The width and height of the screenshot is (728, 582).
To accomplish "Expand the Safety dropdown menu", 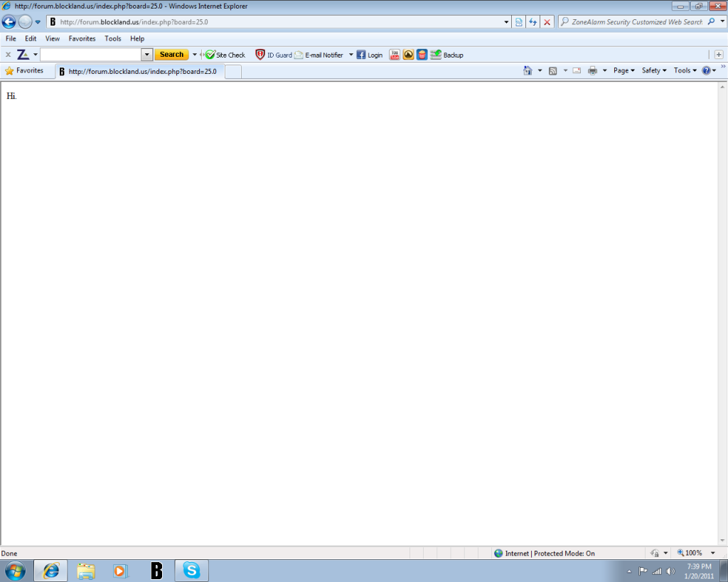I will (654, 70).
